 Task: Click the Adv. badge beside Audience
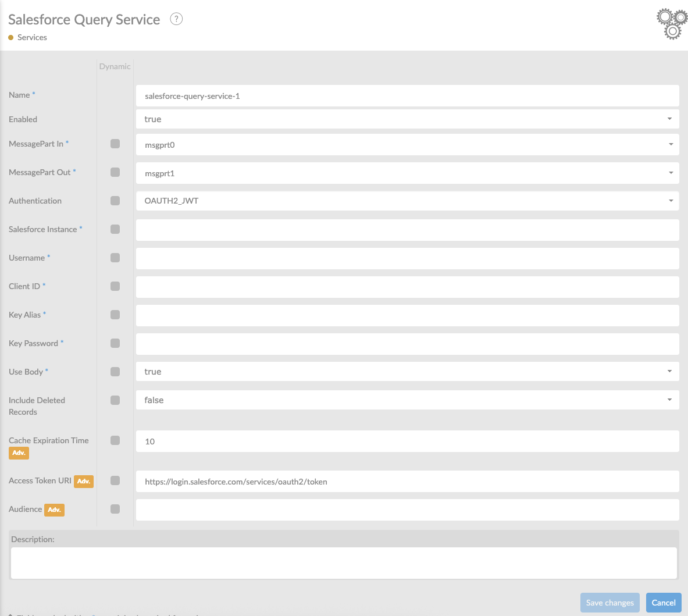pos(55,510)
